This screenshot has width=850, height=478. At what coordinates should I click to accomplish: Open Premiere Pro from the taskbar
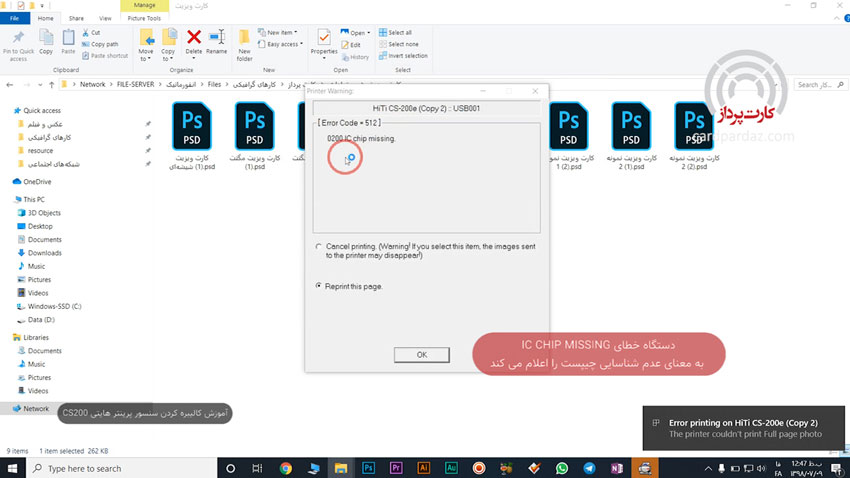coord(396,468)
